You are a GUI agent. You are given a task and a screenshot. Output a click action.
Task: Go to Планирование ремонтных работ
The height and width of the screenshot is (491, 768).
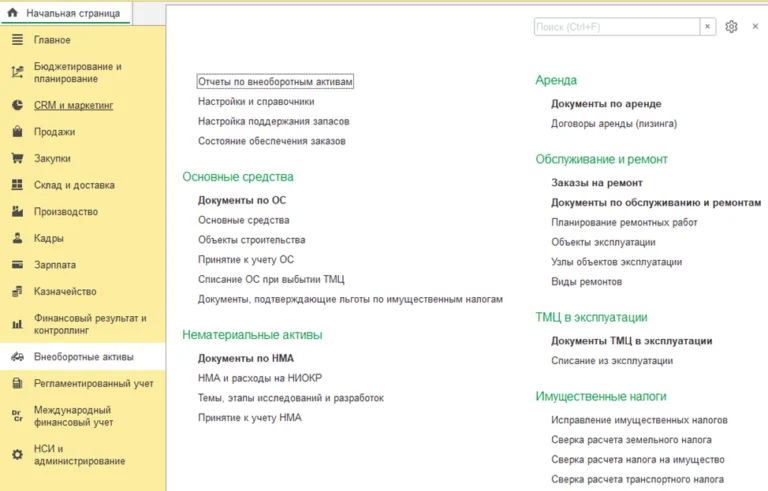(624, 222)
